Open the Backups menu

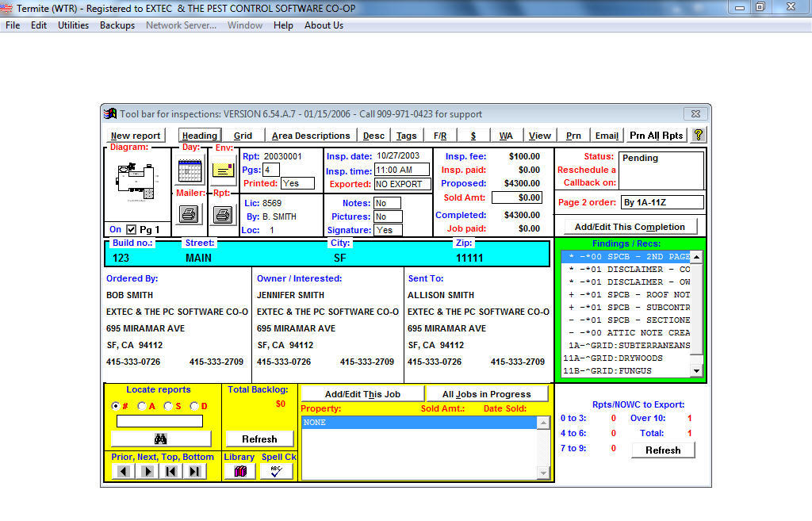[x=117, y=25]
